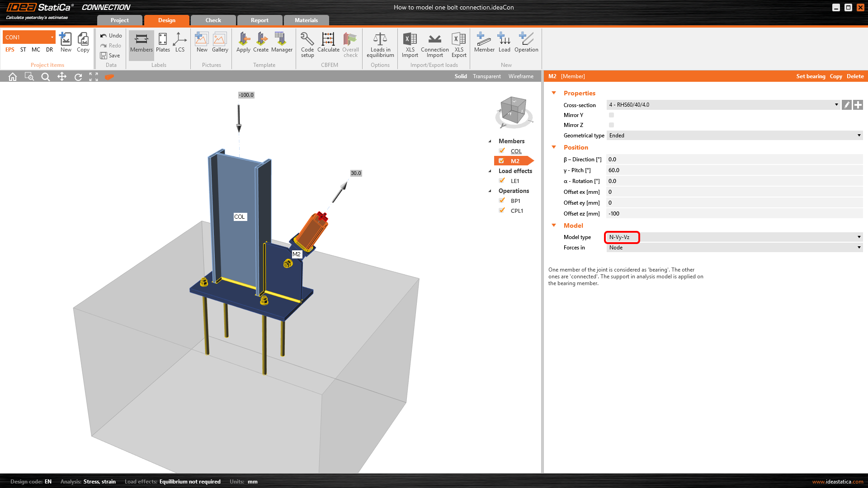Screen dimensions: 868x488
Task: Click the Calculate CBFEM icon
Action: coord(328,44)
